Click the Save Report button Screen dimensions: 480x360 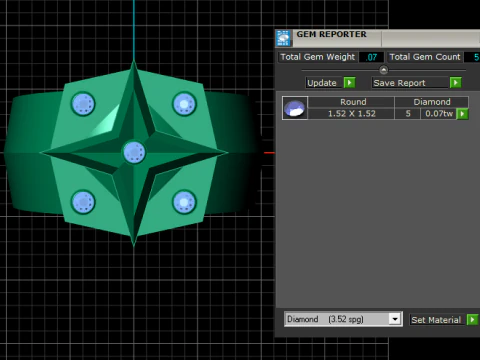(410, 83)
